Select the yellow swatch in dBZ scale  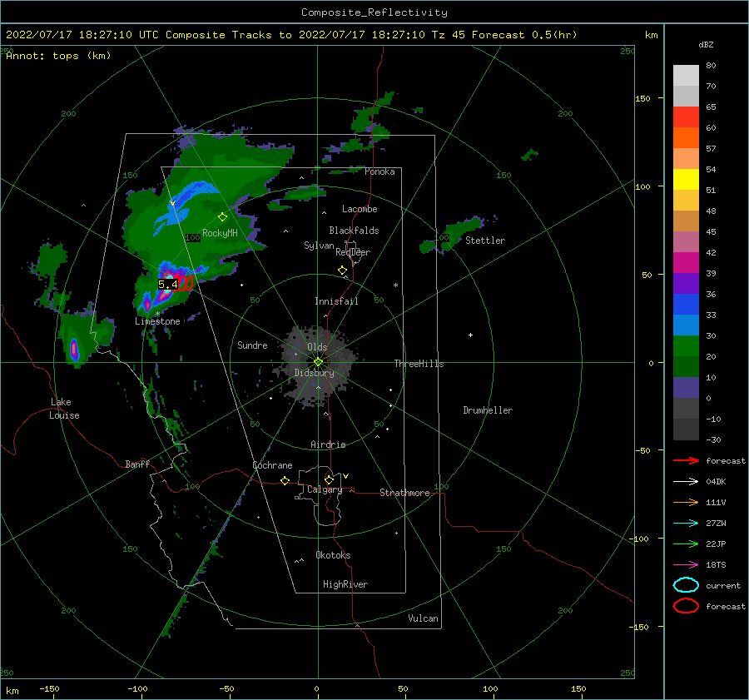click(x=686, y=179)
